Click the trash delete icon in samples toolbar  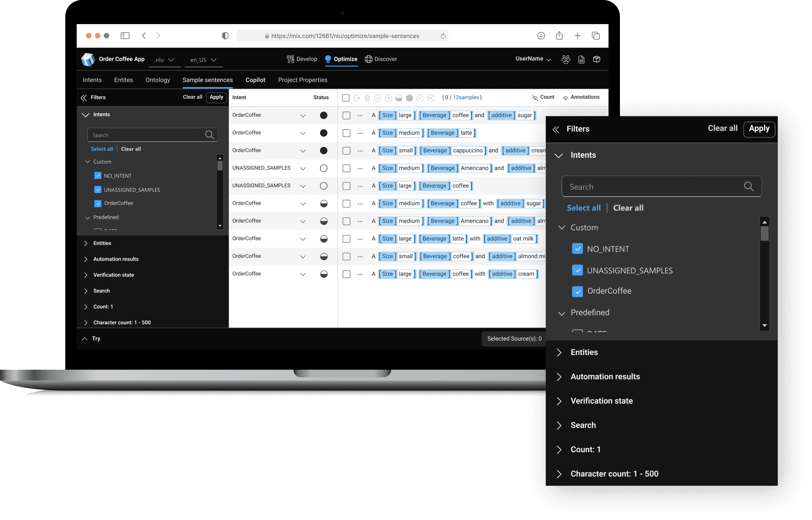click(367, 98)
